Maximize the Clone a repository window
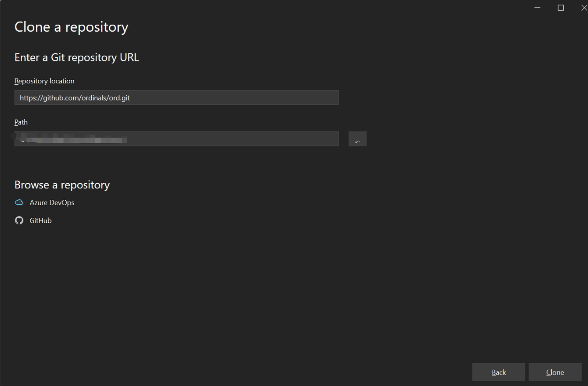 tap(561, 7)
